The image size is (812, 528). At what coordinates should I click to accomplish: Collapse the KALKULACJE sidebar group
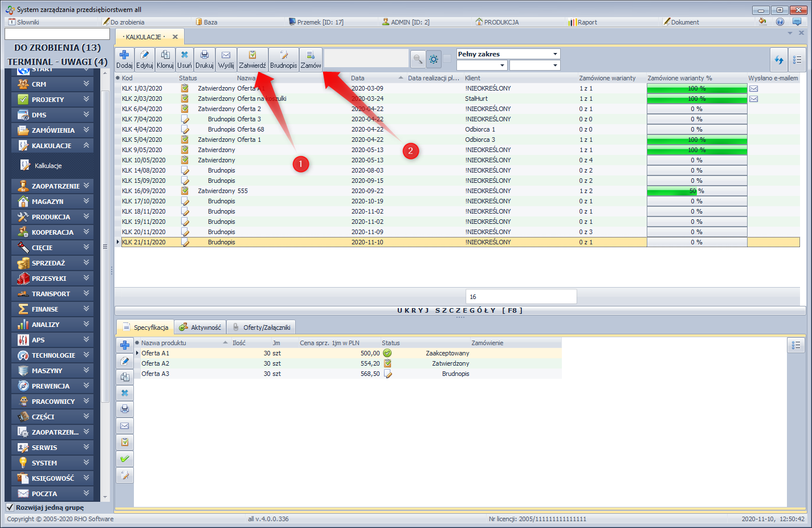point(86,146)
